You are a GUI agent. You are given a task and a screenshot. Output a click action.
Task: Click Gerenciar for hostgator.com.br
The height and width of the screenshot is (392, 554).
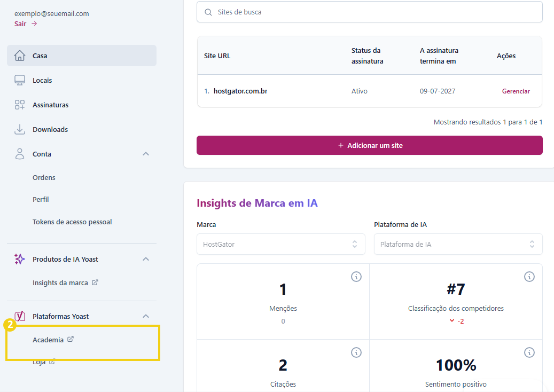[516, 91]
